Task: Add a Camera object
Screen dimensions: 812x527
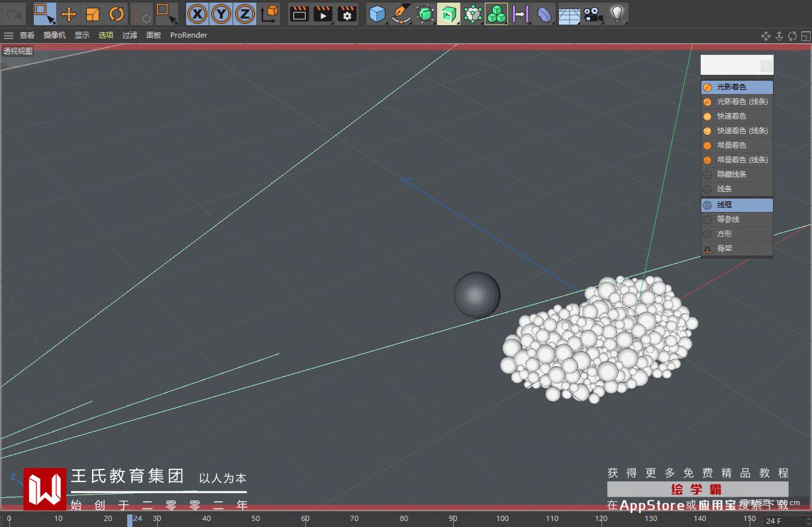Action: [x=593, y=14]
